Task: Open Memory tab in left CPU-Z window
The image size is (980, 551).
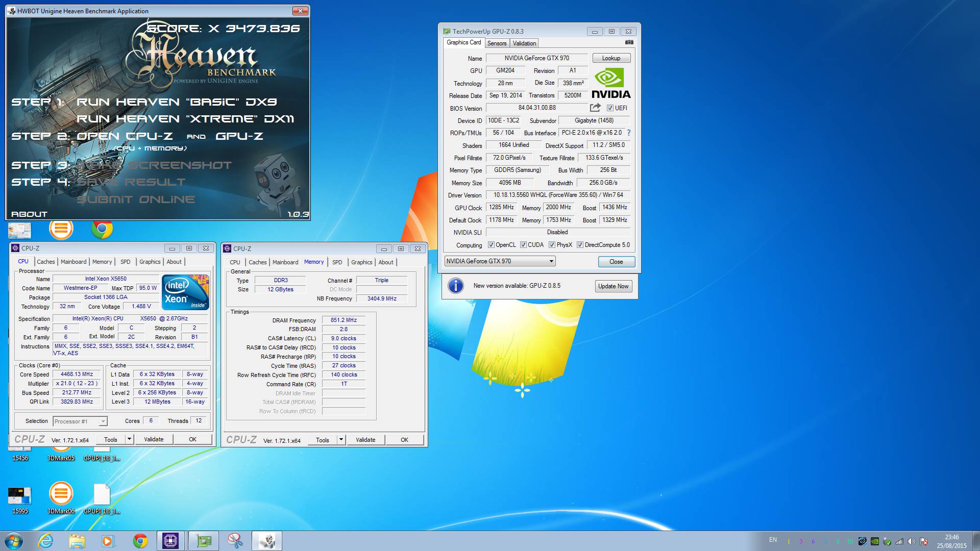Action: coord(102,262)
